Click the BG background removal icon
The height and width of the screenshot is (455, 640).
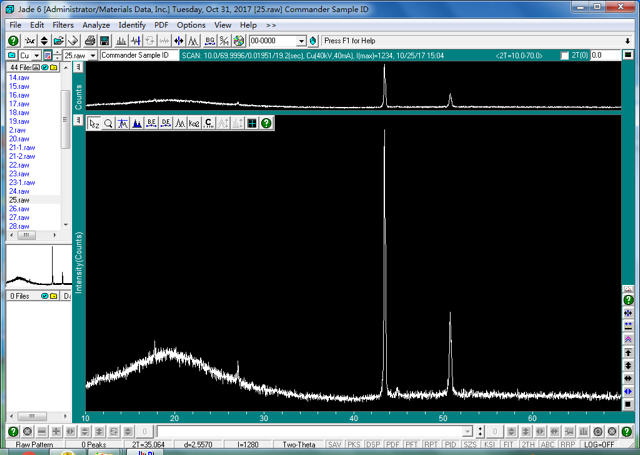point(210,41)
